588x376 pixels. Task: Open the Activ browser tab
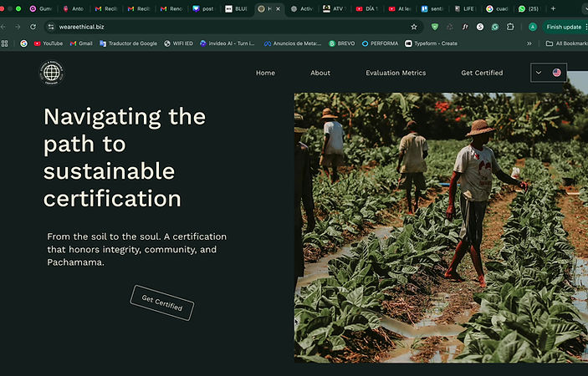click(301, 8)
